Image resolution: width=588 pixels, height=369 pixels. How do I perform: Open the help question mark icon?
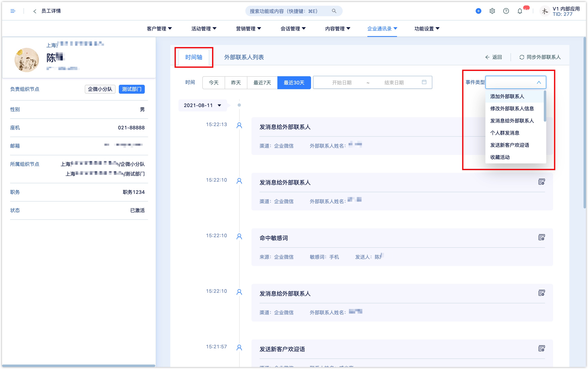506,11
